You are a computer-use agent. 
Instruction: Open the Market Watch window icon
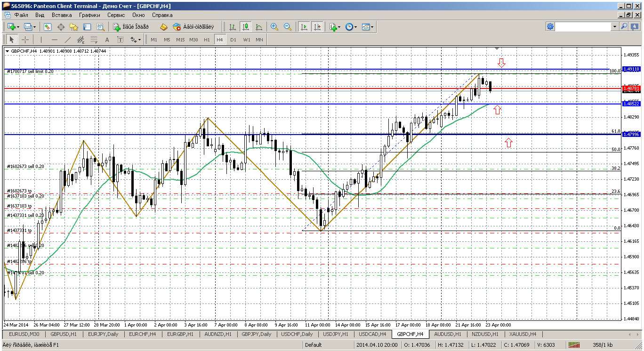(x=48, y=27)
